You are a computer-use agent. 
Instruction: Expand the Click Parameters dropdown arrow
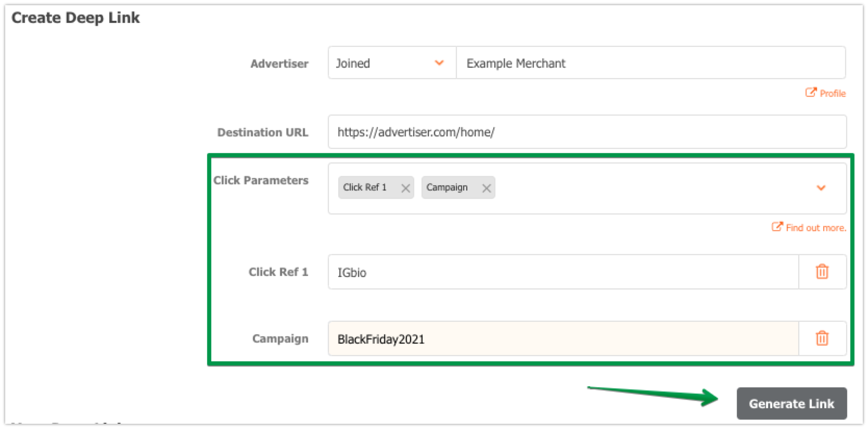click(x=821, y=188)
